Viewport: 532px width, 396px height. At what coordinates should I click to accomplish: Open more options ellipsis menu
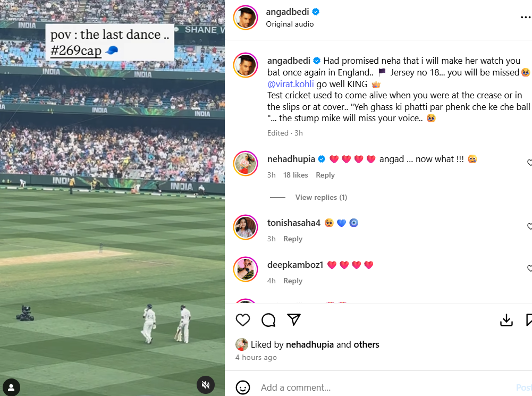(x=525, y=18)
